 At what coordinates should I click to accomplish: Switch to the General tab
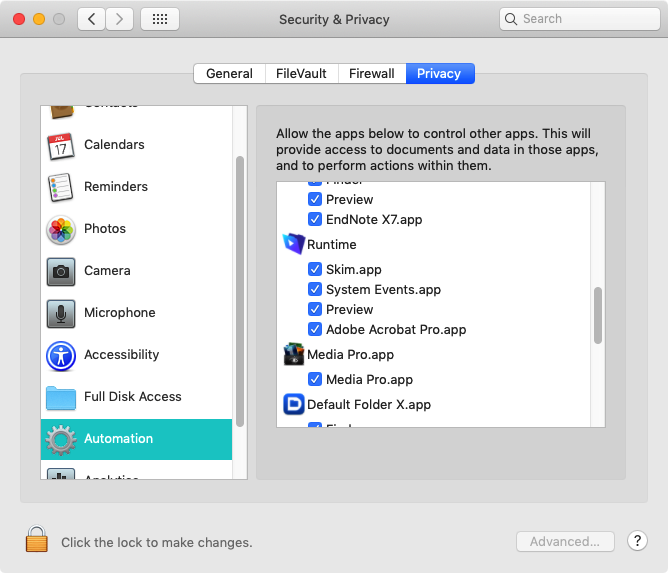(x=229, y=74)
